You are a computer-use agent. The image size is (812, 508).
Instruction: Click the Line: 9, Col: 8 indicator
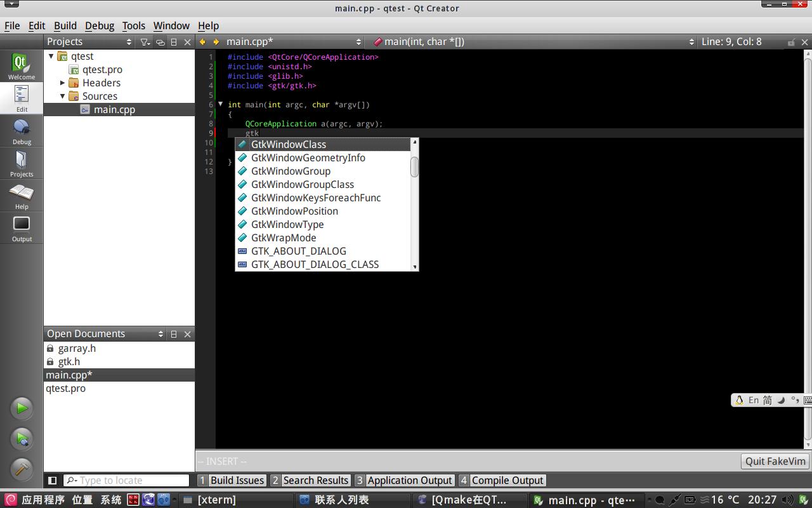click(x=731, y=42)
